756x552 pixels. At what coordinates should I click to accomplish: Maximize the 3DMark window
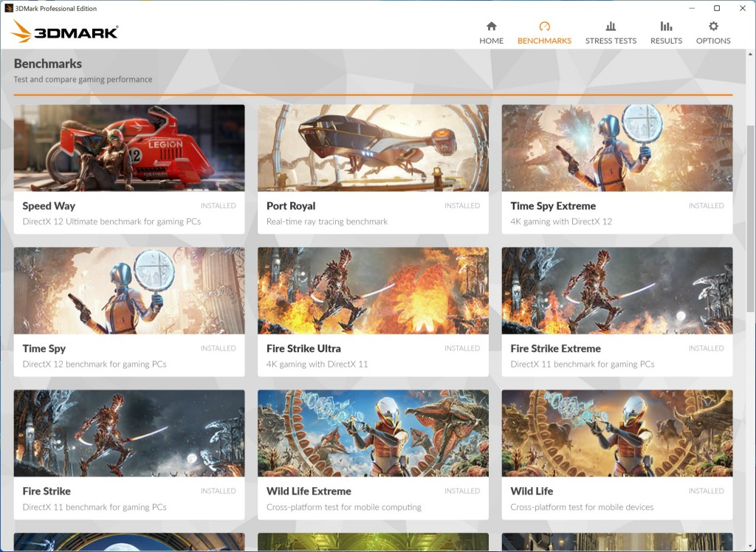click(717, 8)
